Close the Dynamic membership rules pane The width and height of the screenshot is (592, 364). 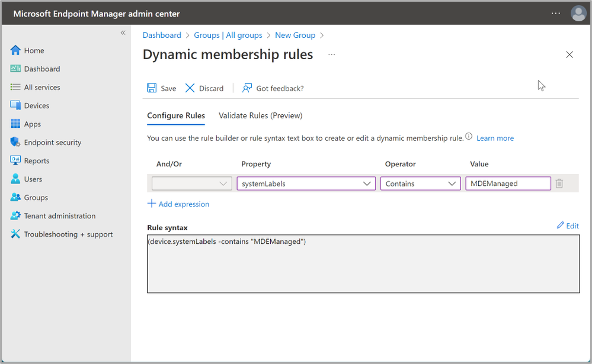click(569, 54)
